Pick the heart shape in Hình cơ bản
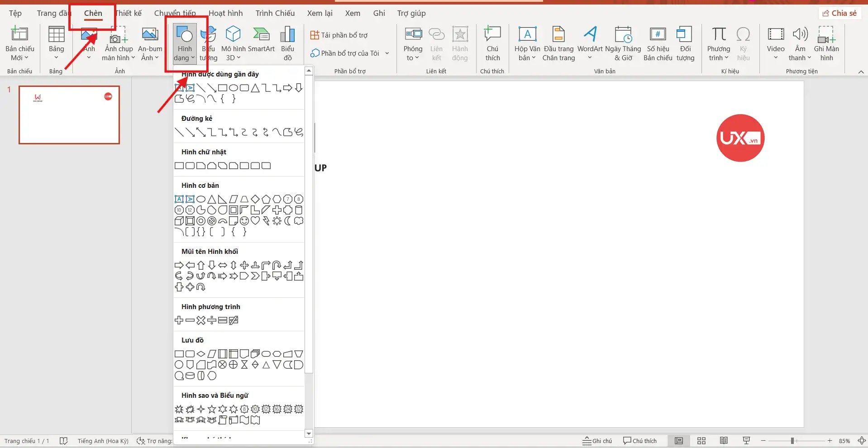The image size is (868, 448). (x=255, y=221)
